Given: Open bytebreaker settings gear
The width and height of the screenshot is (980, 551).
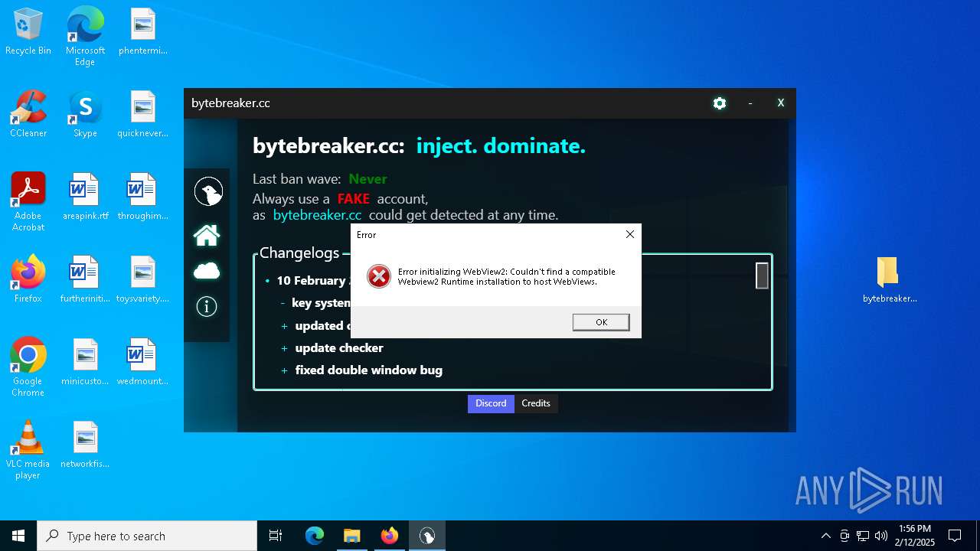Looking at the screenshot, I should (x=719, y=103).
